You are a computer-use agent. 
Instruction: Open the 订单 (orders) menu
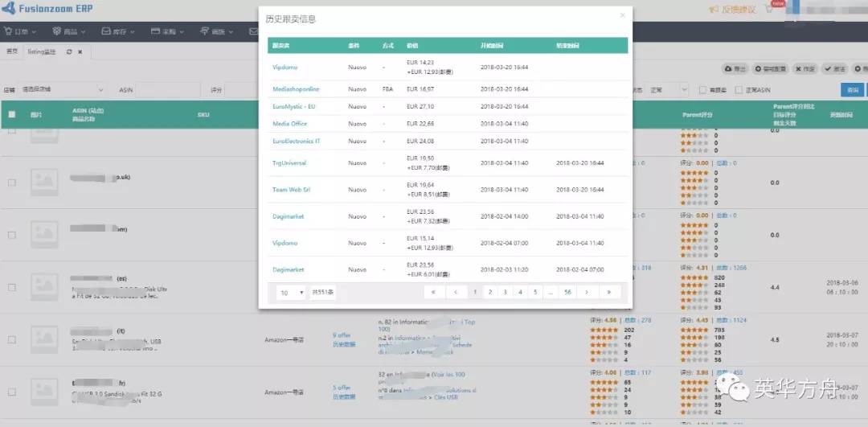20,31
